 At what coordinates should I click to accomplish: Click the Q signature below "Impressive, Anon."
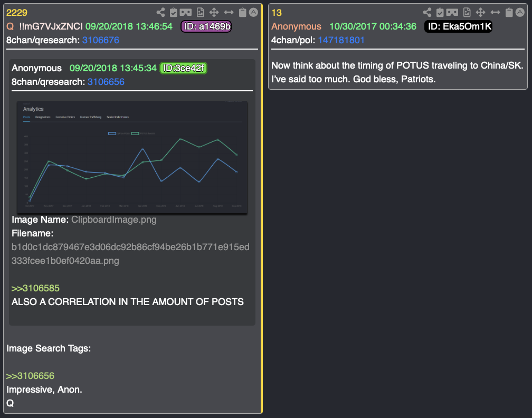(10, 403)
